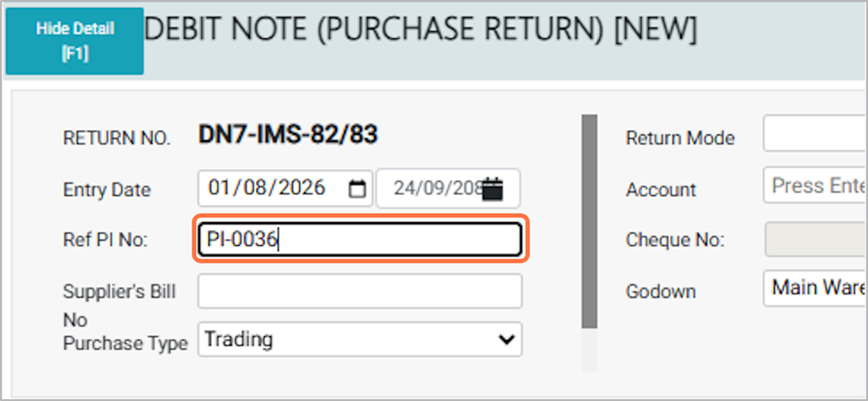Click the Ref PI No label
868x401 pixels.
[x=104, y=240]
